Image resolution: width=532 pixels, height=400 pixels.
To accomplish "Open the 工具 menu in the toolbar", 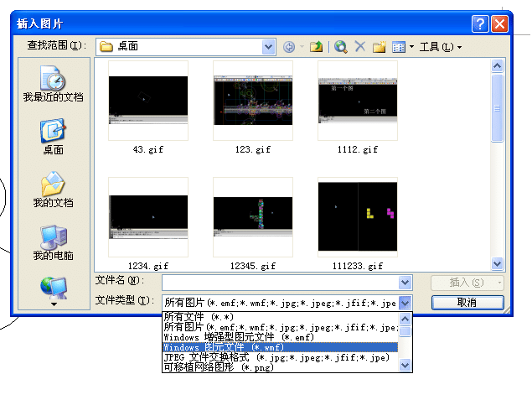I will click(x=440, y=47).
